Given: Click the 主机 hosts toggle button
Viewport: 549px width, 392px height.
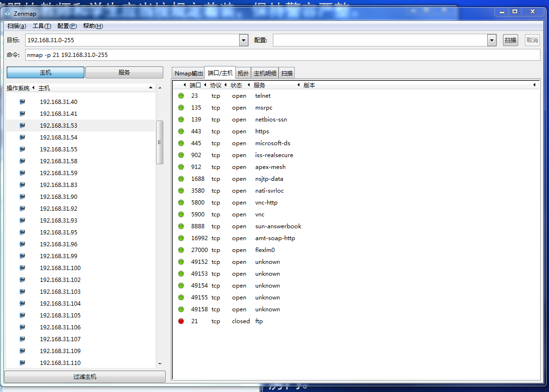Looking at the screenshot, I should pyautogui.click(x=46, y=73).
